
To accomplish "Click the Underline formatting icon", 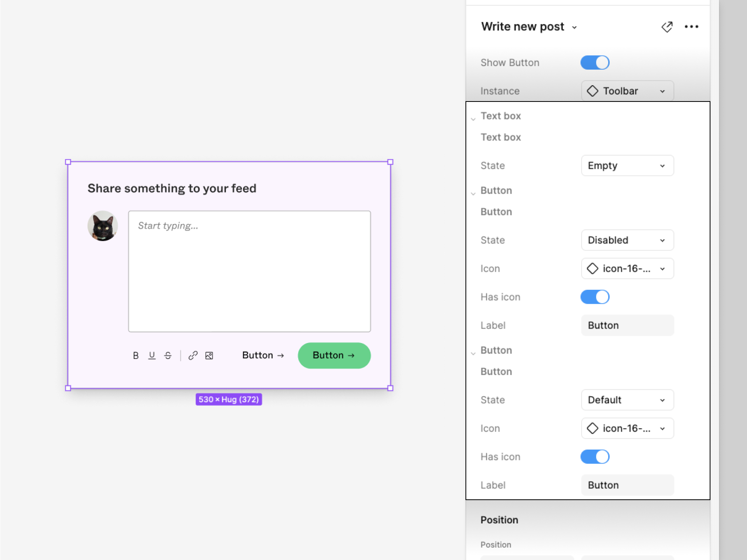I will 151,355.
